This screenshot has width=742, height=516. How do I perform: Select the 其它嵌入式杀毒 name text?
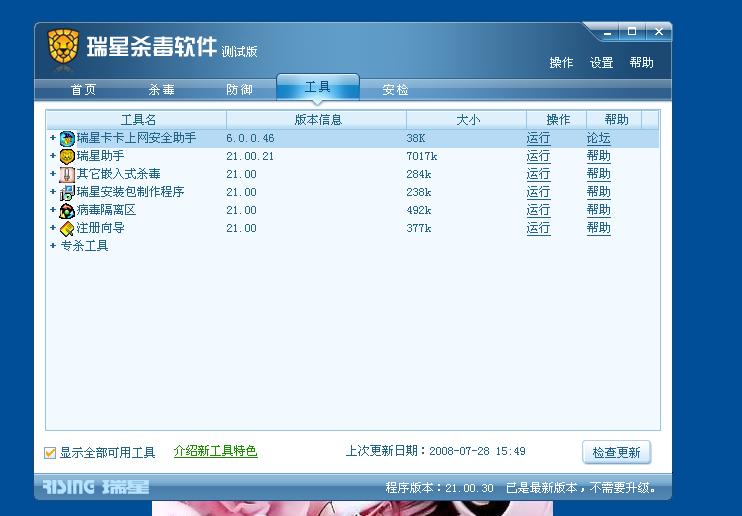click(119, 174)
